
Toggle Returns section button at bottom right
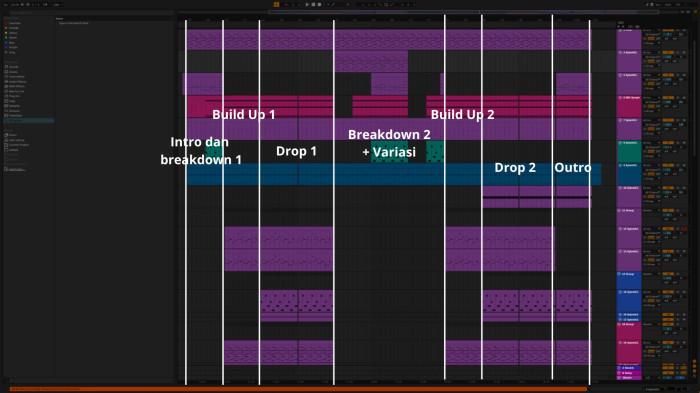[695, 366]
